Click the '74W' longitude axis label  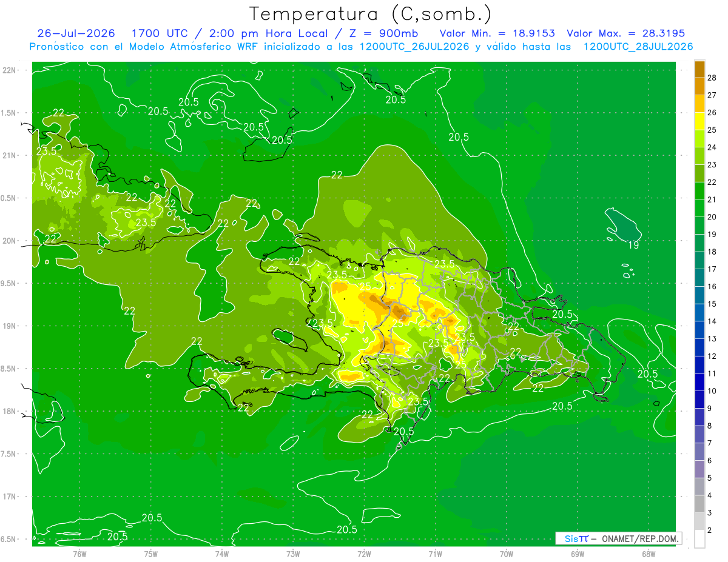coord(222,554)
